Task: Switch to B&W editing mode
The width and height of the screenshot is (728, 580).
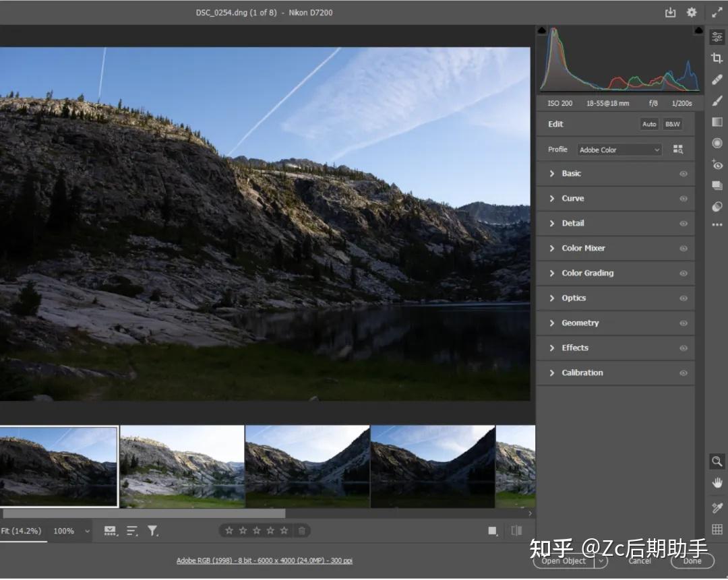Action: tap(673, 124)
